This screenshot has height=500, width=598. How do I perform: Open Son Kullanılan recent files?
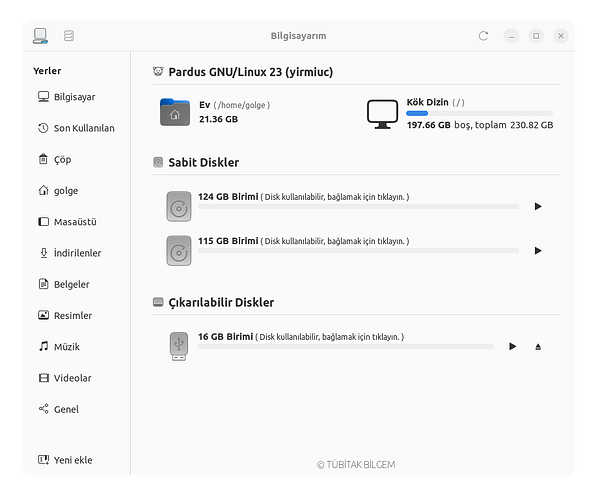[76, 128]
